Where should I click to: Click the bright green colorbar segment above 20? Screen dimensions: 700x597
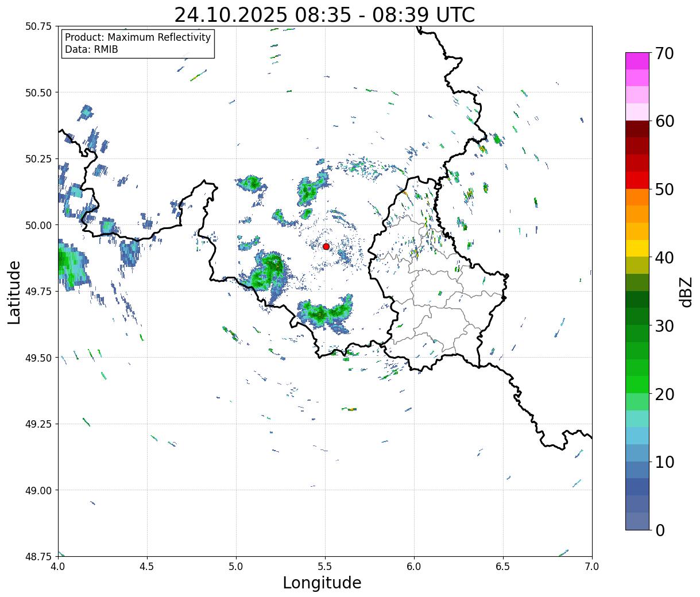[637, 385]
